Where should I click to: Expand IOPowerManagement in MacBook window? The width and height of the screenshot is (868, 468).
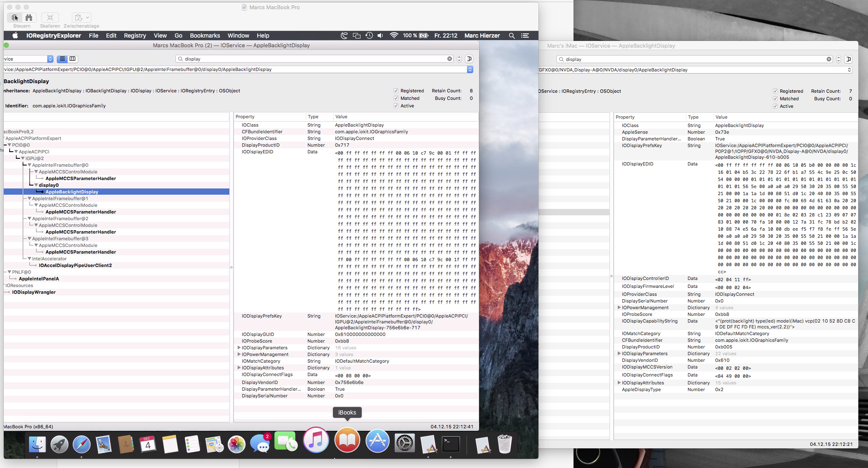(x=239, y=354)
